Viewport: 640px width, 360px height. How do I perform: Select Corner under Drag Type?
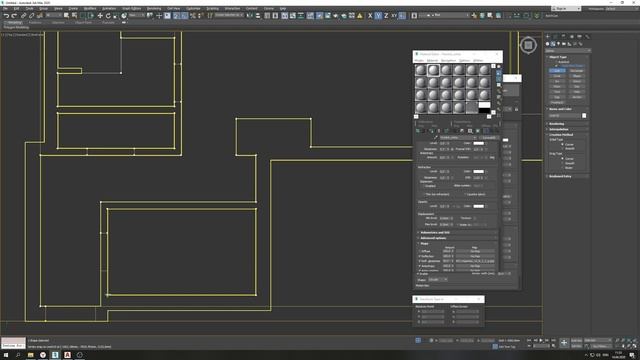click(562, 158)
